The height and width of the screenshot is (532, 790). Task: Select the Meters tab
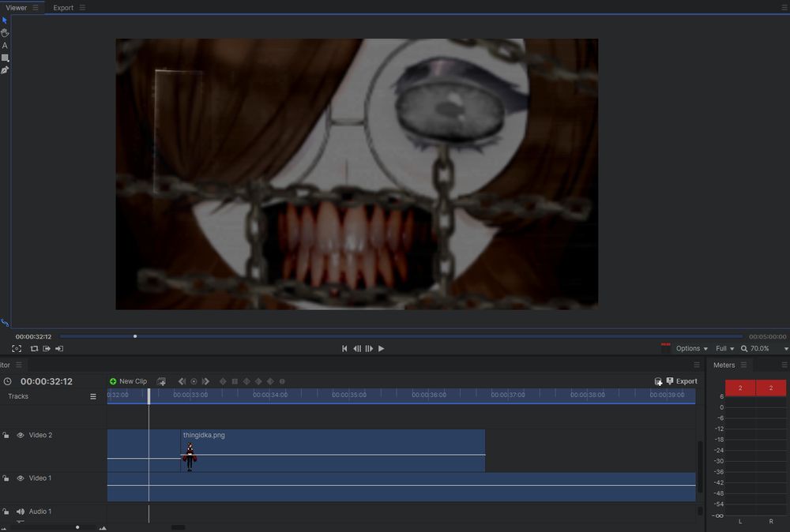point(724,365)
